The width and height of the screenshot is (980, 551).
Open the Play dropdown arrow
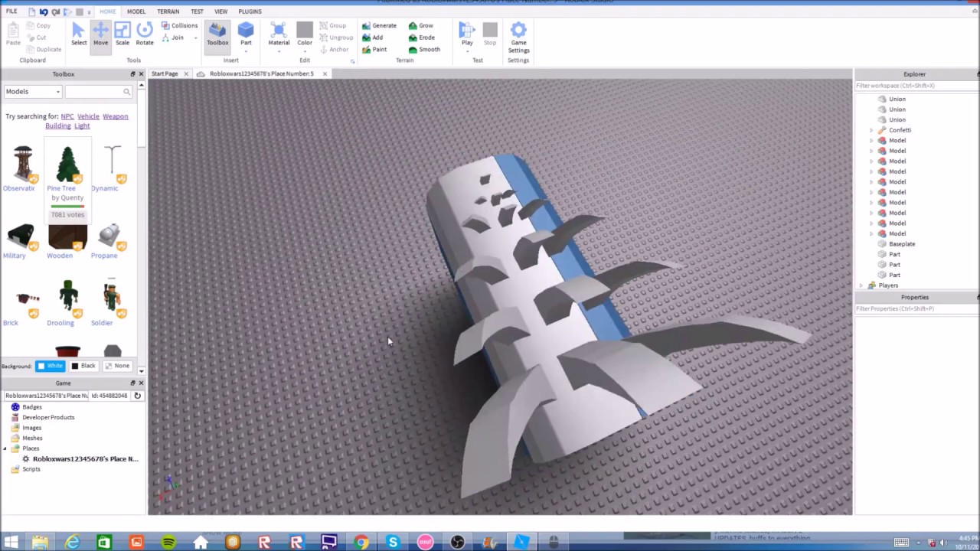(x=467, y=51)
